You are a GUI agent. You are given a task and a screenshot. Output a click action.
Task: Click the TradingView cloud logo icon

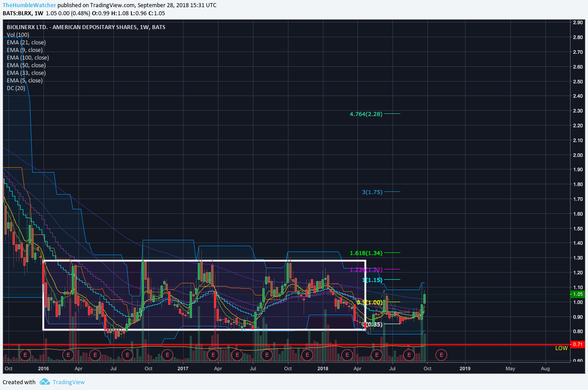(44, 382)
